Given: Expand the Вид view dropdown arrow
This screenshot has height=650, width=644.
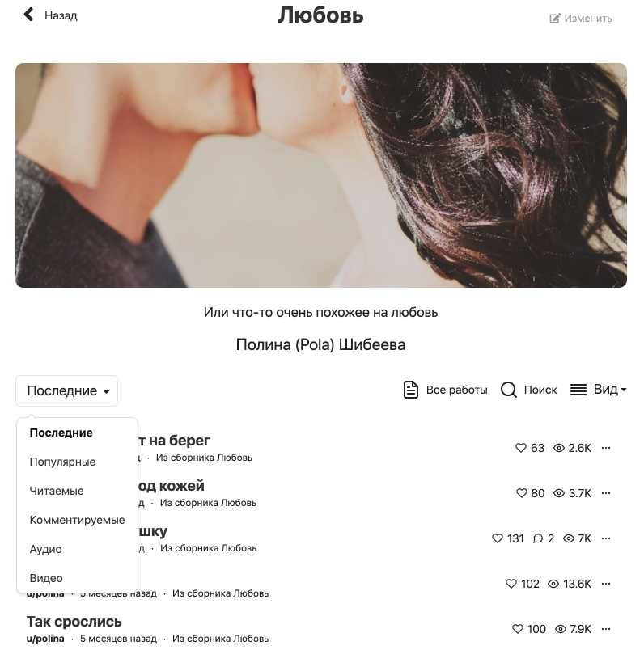Looking at the screenshot, I should (x=623, y=389).
